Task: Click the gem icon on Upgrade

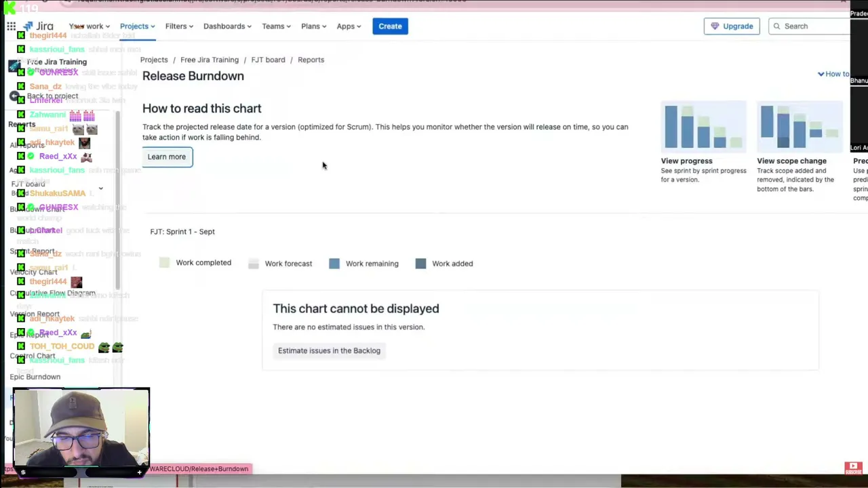Action: pyautogui.click(x=715, y=26)
